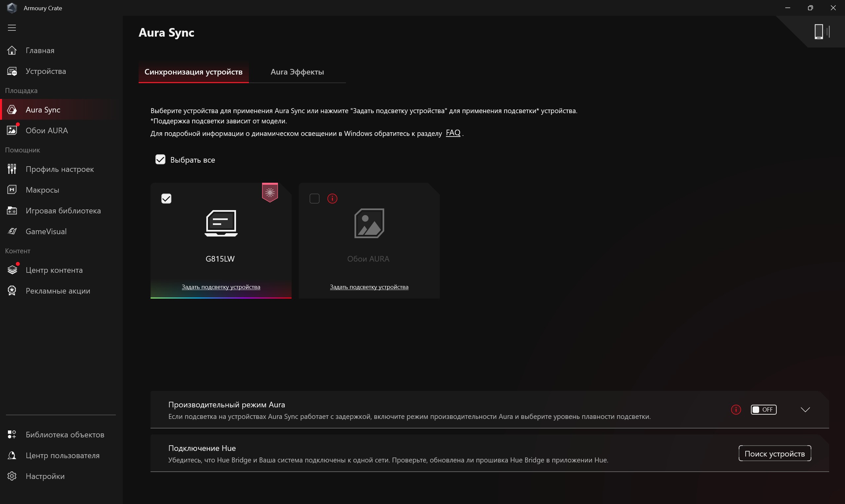This screenshot has width=845, height=504.
Task: Check the Обои AURA device checkbox
Action: [315, 199]
